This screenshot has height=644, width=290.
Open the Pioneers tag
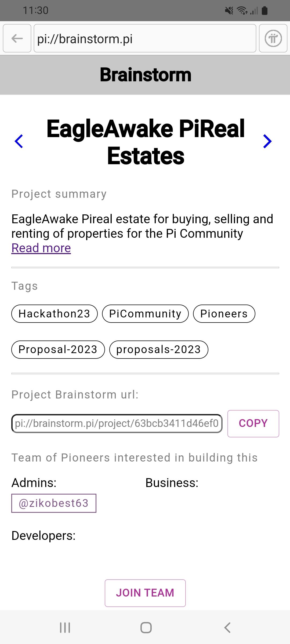(x=224, y=314)
